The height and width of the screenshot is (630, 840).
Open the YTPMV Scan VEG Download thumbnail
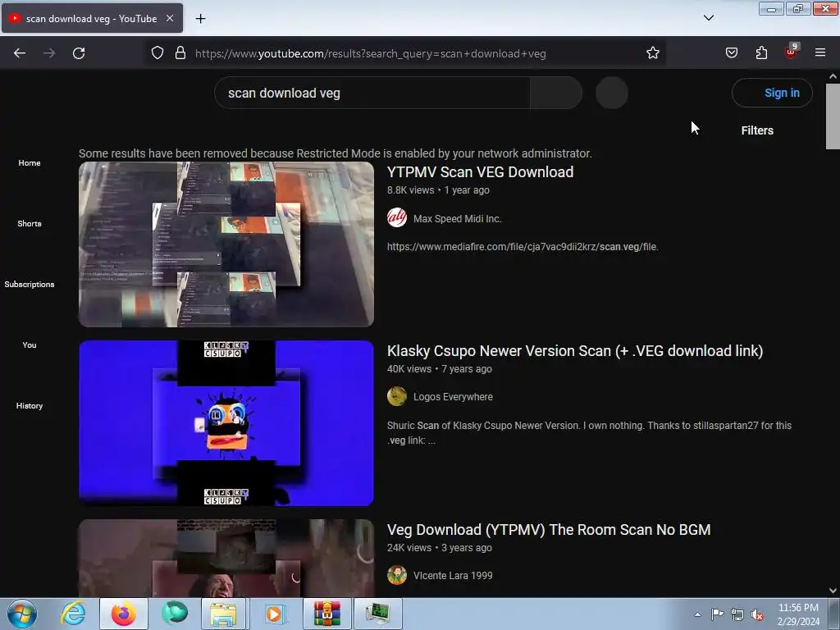226,244
